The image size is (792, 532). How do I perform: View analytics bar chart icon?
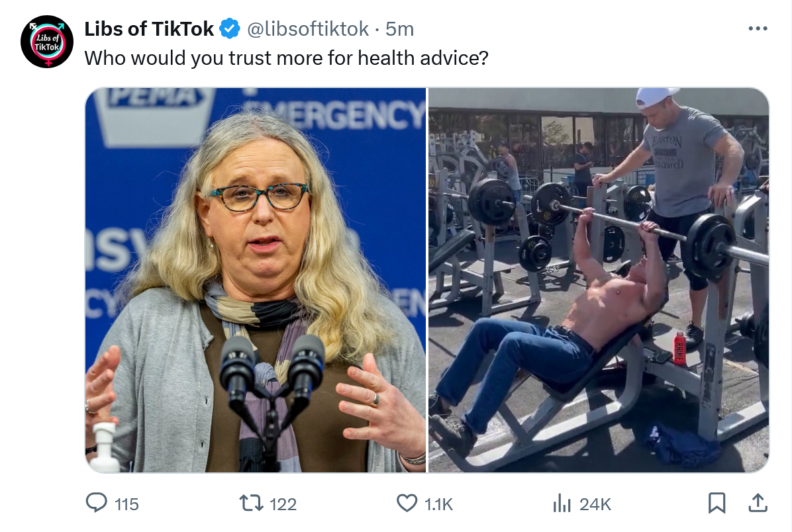click(x=562, y=504)
